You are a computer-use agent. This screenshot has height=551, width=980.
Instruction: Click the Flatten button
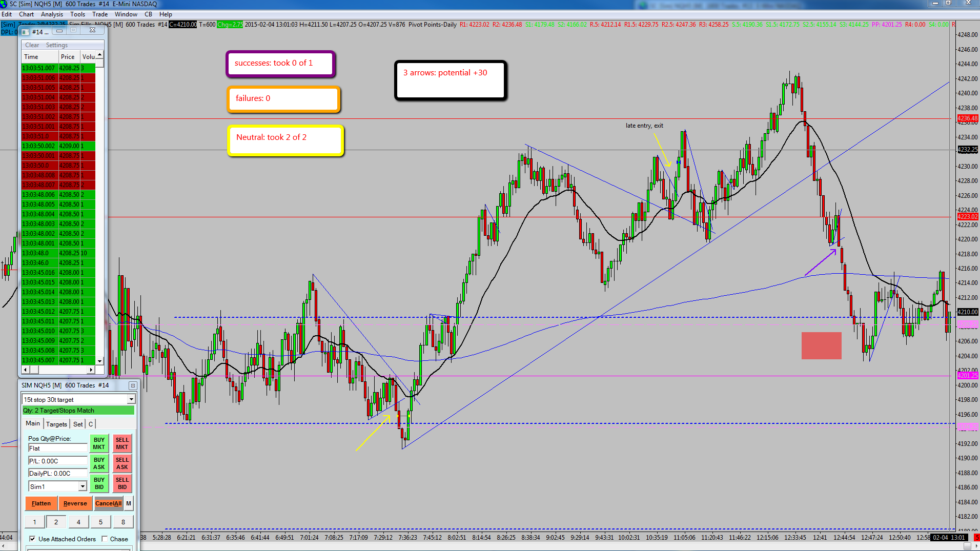click(41, 503)
